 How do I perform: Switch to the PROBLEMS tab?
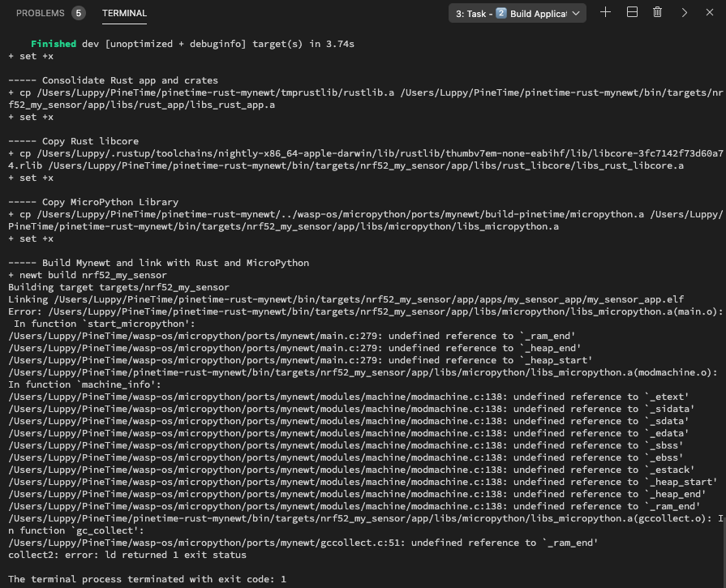tap(40, 13)
